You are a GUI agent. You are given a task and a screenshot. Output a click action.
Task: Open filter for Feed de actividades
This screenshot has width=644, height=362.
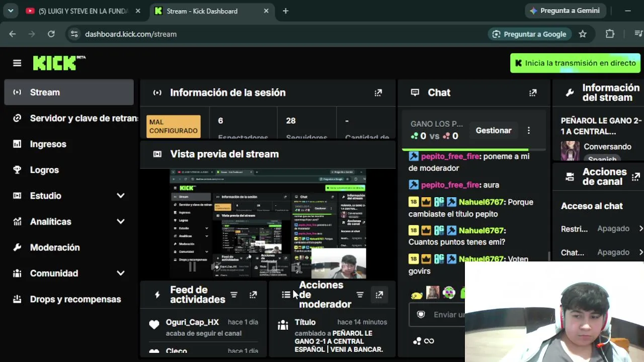click(234, 295)
